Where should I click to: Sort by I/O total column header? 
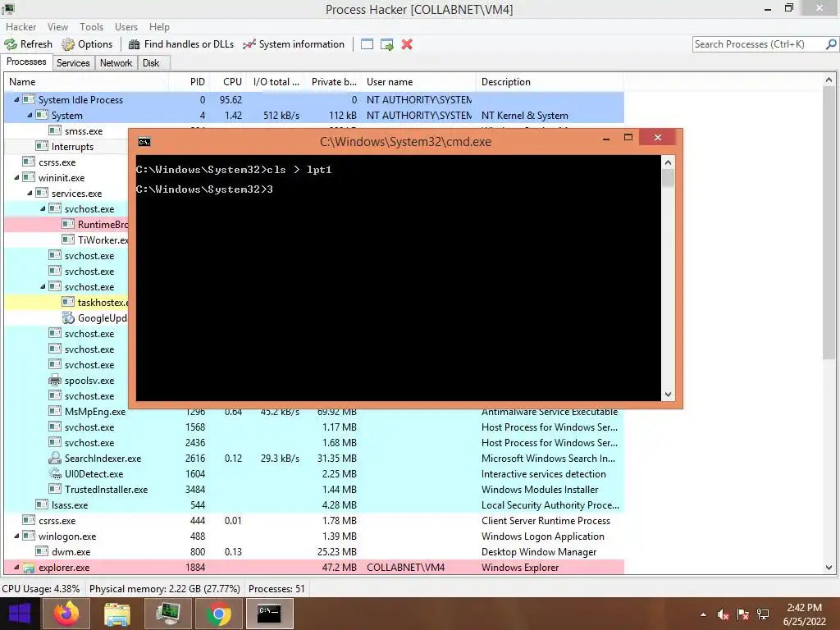(x=276, y=82)
